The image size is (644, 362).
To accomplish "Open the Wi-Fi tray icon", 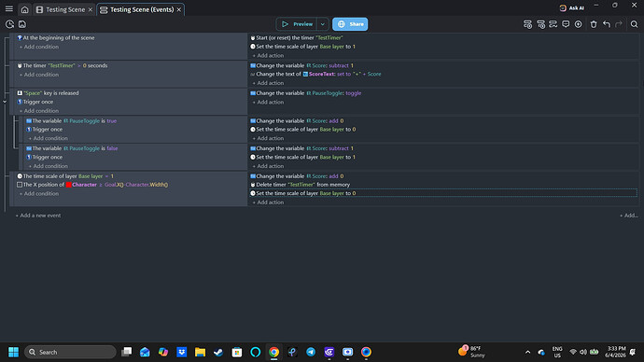I will [573, 352].
